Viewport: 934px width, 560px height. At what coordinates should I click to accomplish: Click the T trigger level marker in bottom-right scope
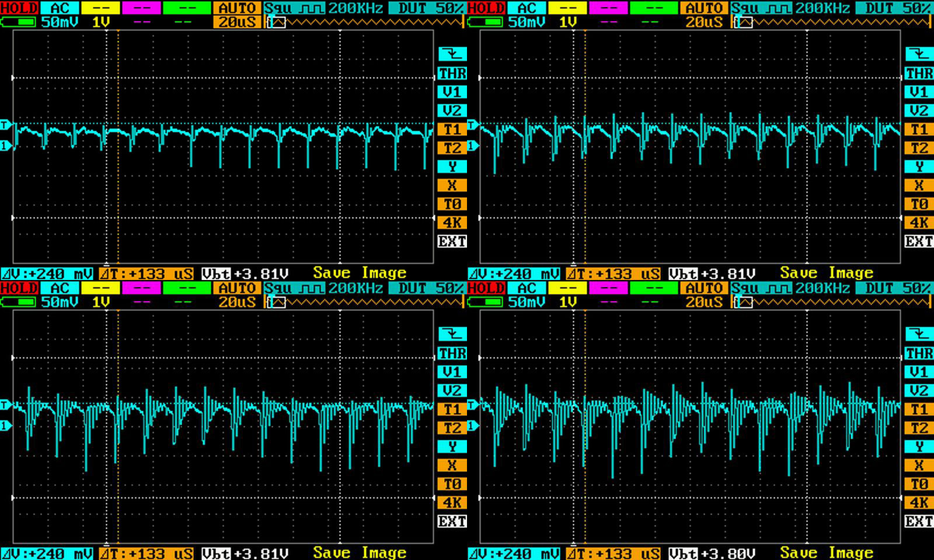coord(473,404)
